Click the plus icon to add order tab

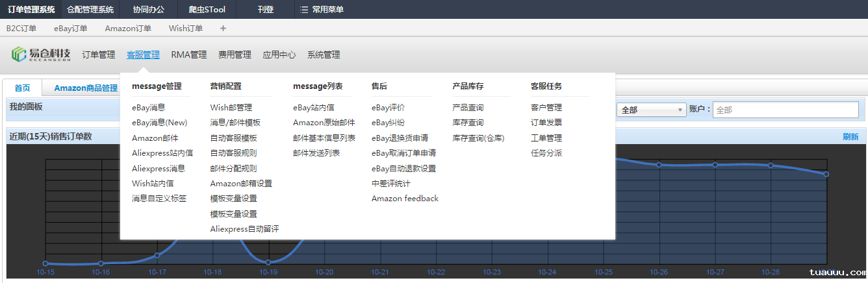pyautogui.click(x=223, y=28)
